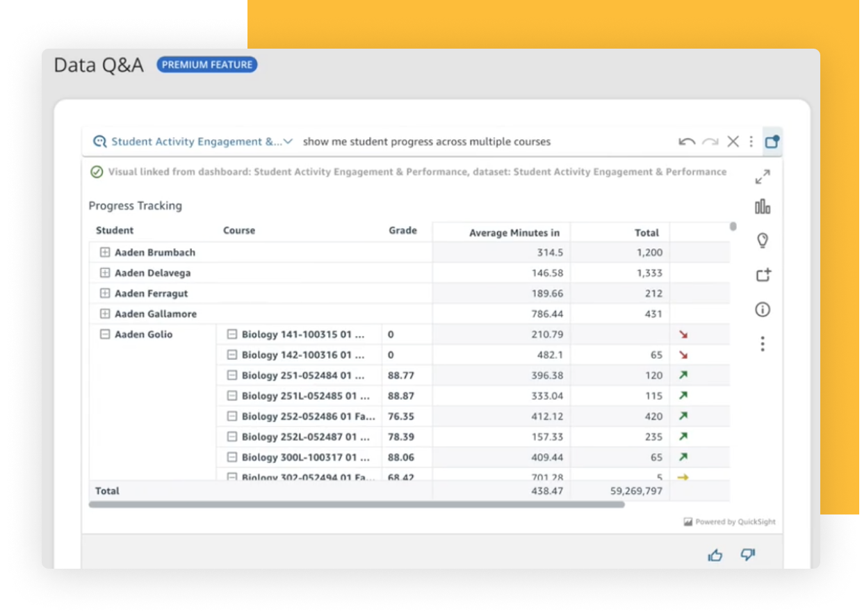
Task: Click the red down arrow for Biology 141
Action: 683,334
